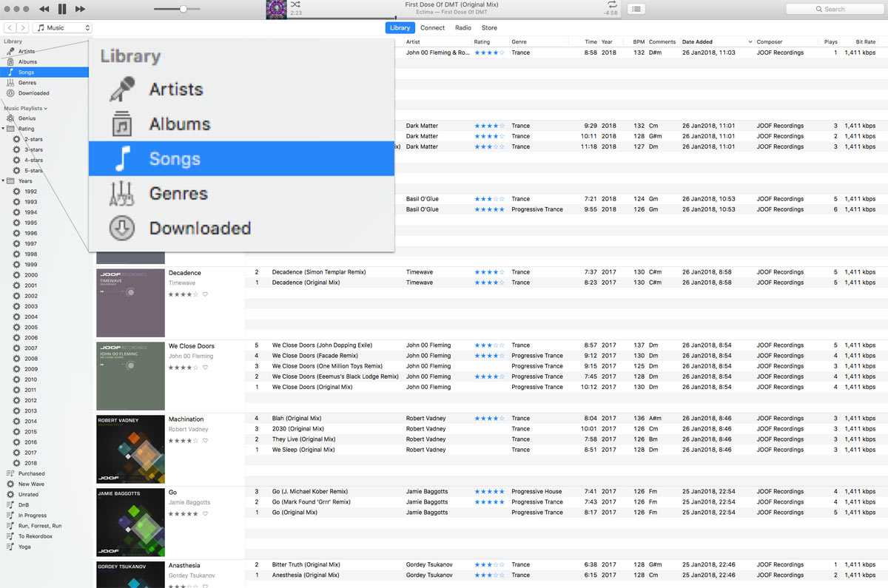The width and height of the screenshot is (888, 588).
Task: Switch to the Radio tab
Action: point(463,28)
